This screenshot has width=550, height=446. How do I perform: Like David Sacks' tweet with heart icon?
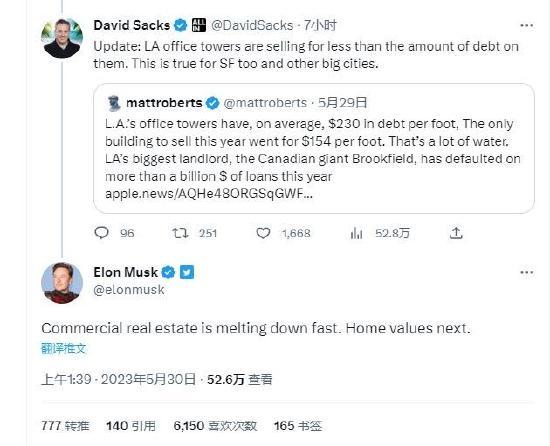pyautogui.click(x=263, y=233)
